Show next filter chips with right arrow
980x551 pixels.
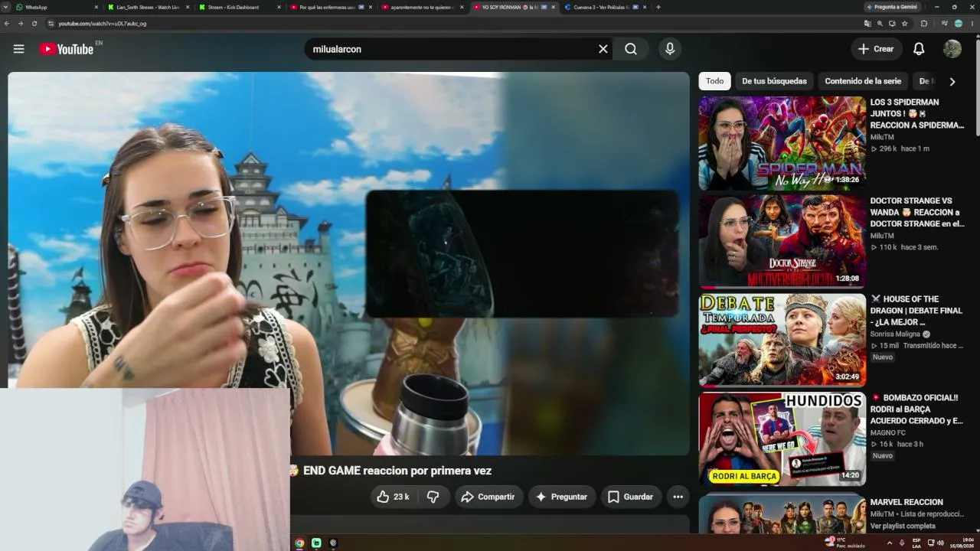point(952,81)
